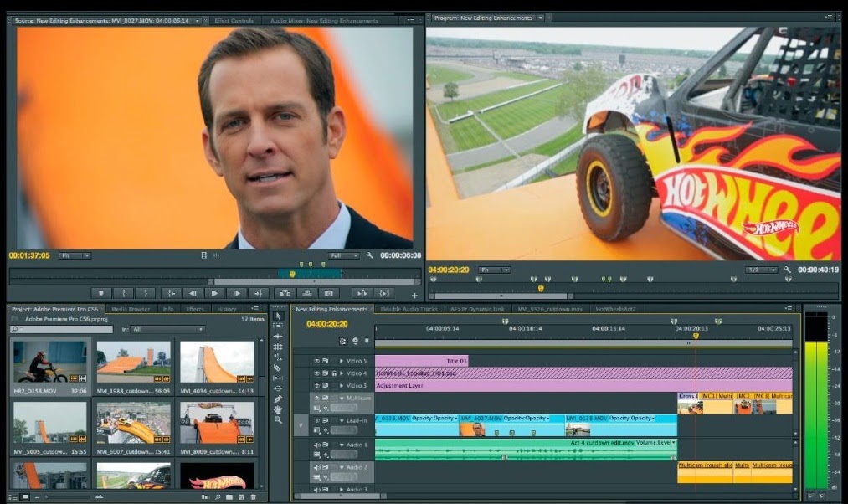Select the Zoom tool

click(278, 419)
